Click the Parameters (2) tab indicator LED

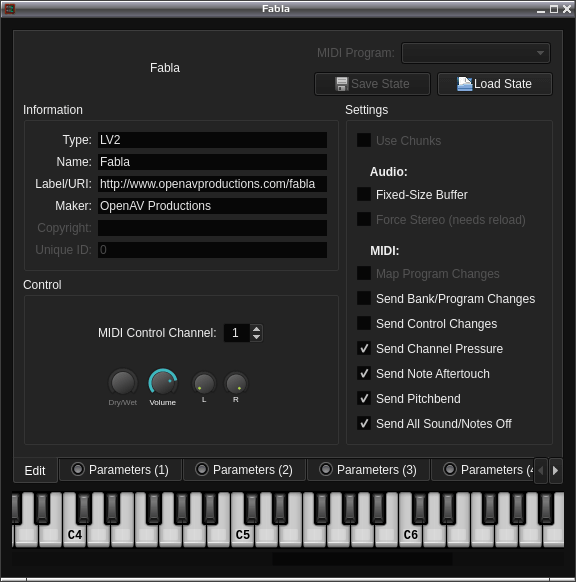pos(202,469)
